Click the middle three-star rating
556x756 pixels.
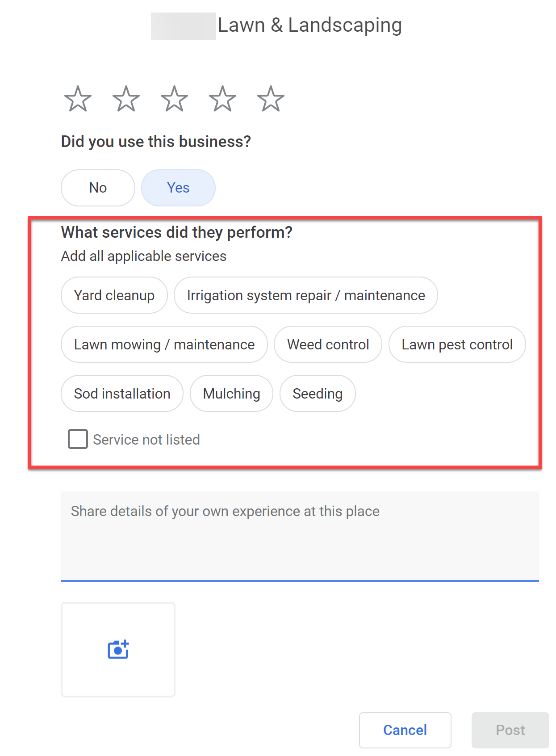[x=174, y=98]
